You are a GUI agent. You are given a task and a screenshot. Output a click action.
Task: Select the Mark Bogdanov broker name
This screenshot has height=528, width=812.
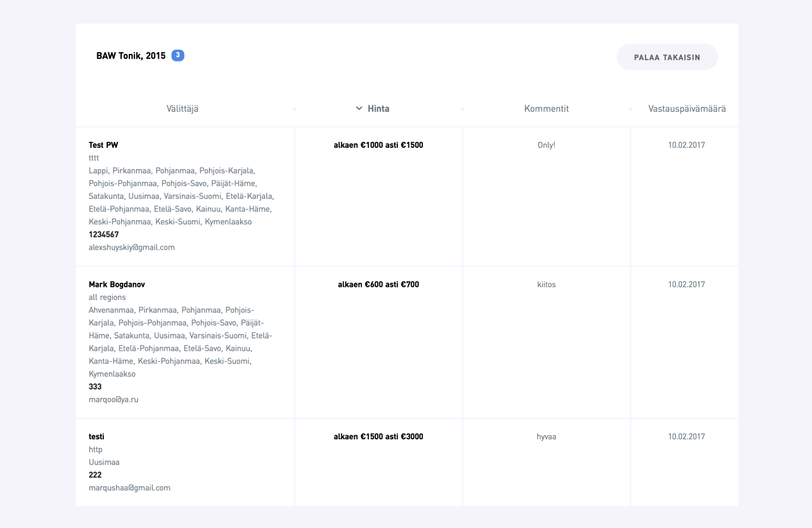(117, 285)
